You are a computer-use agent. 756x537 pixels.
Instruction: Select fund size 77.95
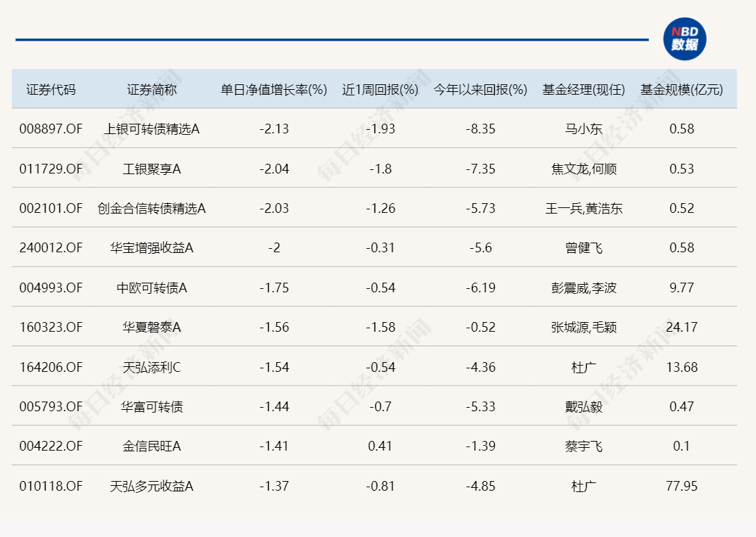682,487
